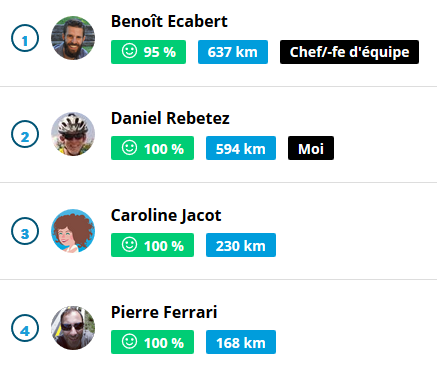Click the Chef/-fe d'équipe label

349,52
